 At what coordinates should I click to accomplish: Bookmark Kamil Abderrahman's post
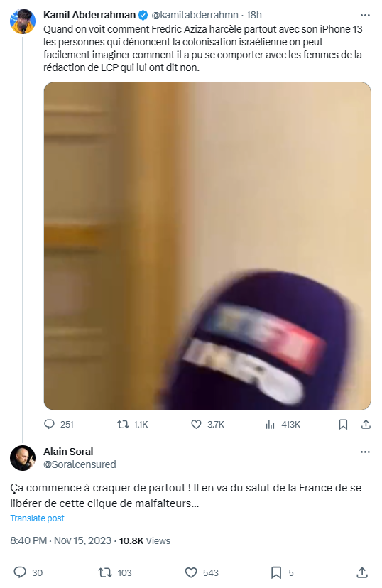343,424
